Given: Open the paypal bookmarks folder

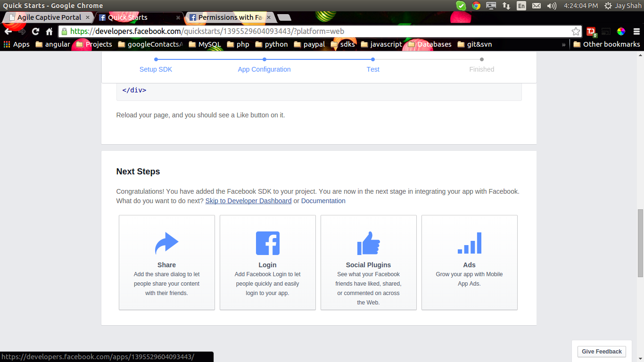Looking at the screenshot, I should coord(309,44).
